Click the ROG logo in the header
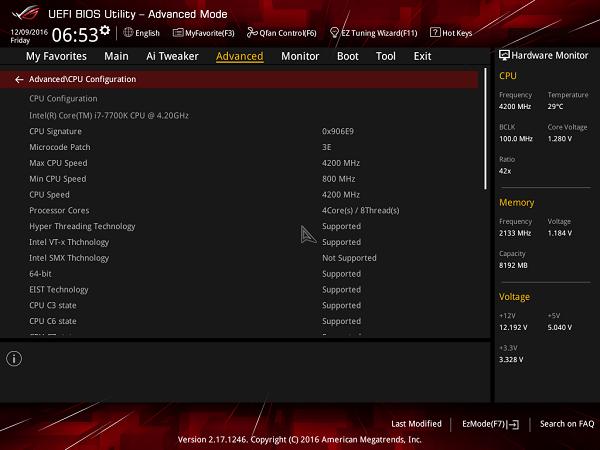This screenshot has width=600, height=450. 25,13
